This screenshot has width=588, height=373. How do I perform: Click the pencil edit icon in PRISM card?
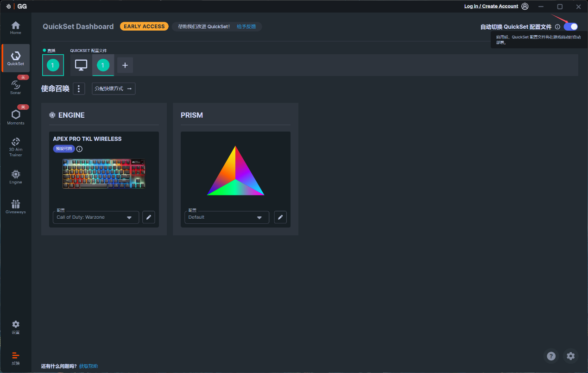click(x=280, y=217)
